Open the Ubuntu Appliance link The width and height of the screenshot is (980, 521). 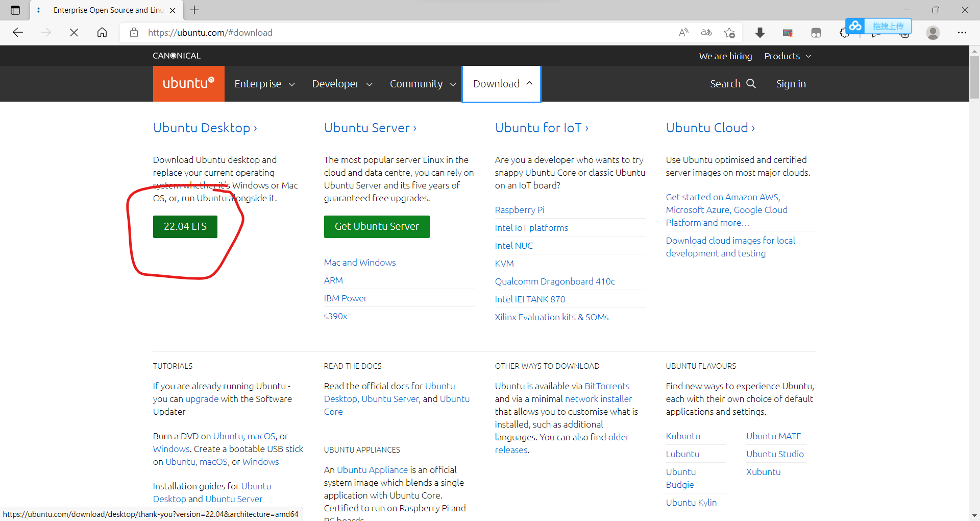pos(372,470)
